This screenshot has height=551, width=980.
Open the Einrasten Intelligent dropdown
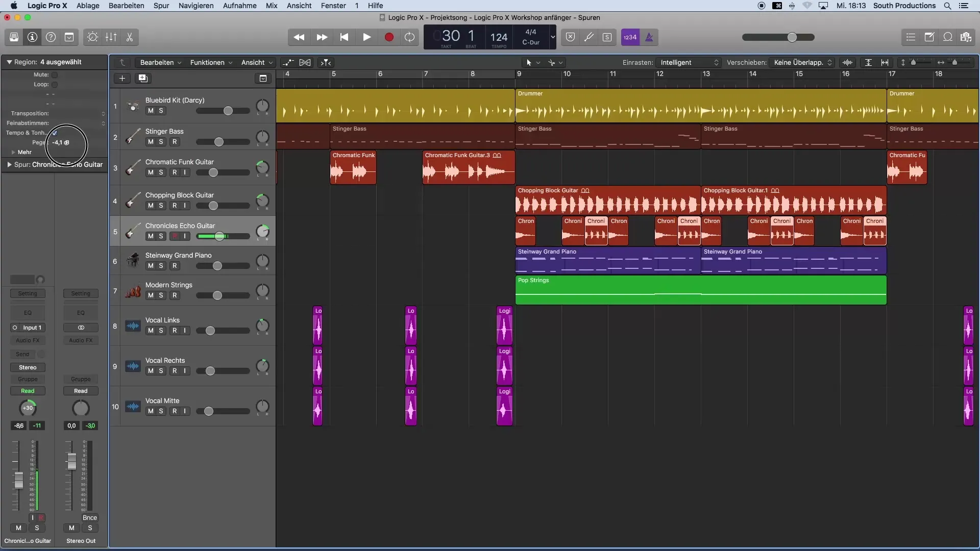(x=689, y=63)
